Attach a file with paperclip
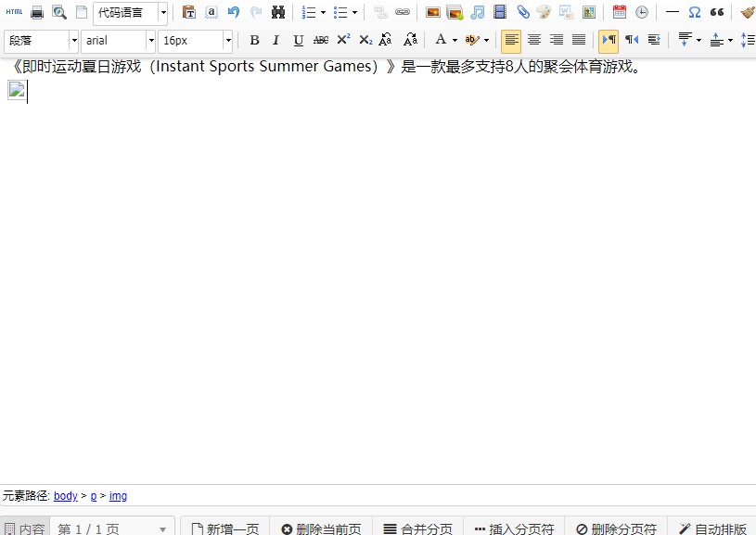The image size is (756, 535). 522,12
